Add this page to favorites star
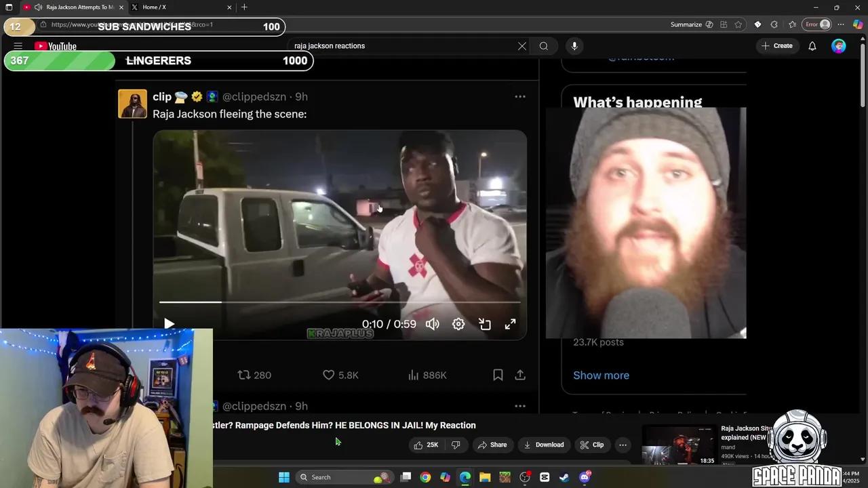The image size is (868, 488). click(738, 24)
